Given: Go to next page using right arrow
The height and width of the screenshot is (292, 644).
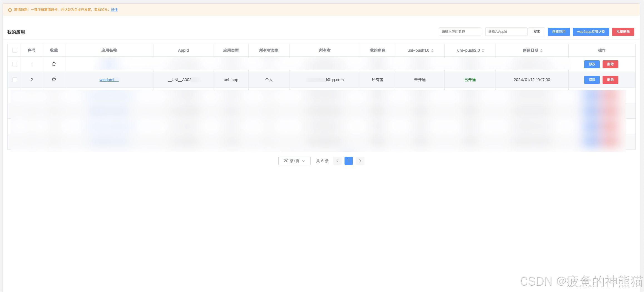Looking at the screenshot, I should 360,161.
